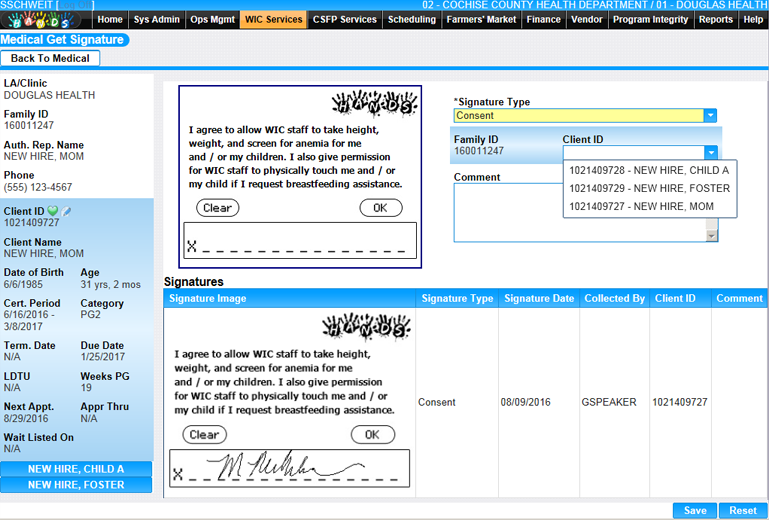The image size is (769, 520).
Task: Switch to NEW HIRE, CHILD A family member
Action: [76, 469]
